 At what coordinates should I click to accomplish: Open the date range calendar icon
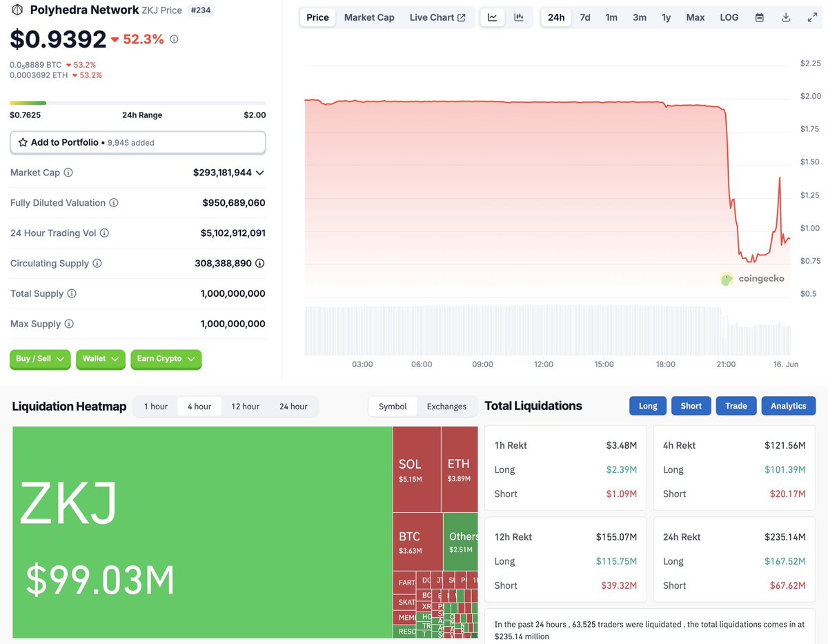point(759,17)
